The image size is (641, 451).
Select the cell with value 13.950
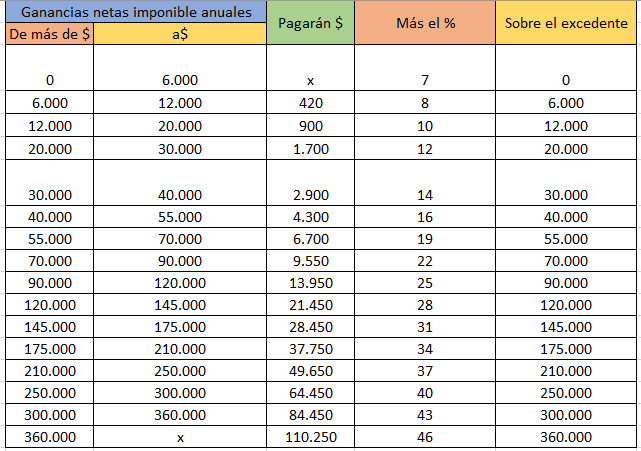click(310, 283)
